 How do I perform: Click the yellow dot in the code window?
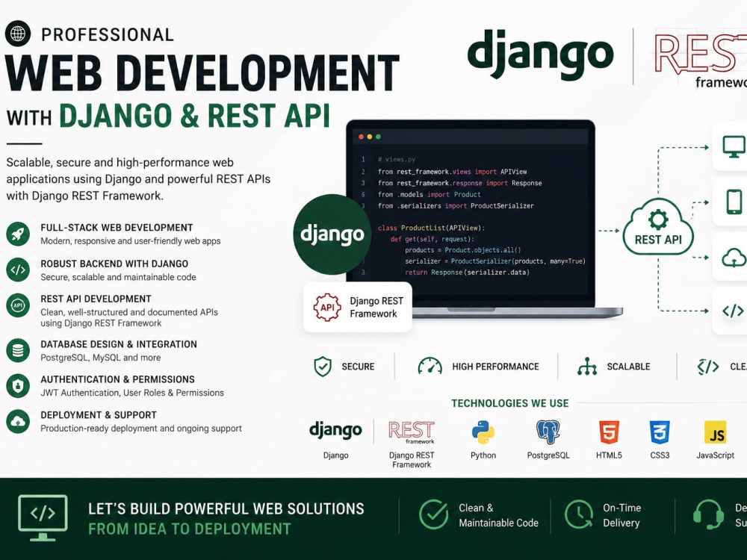click(370, 137)
